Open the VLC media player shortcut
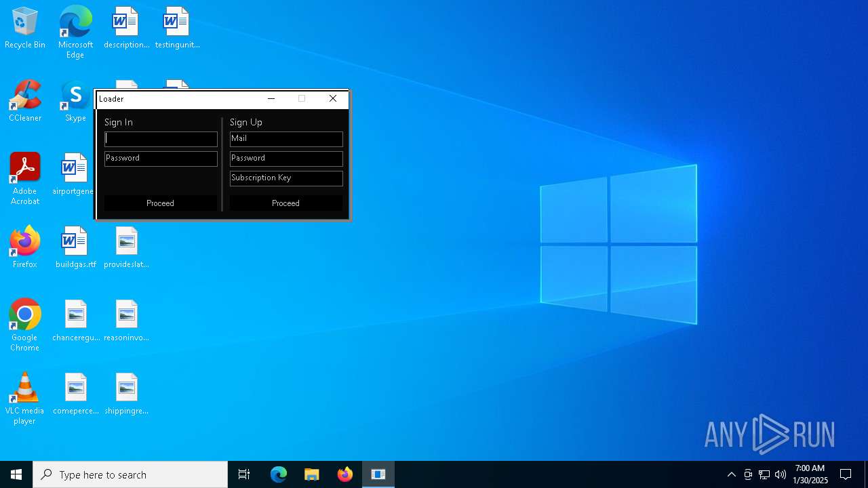868x488 pixels. point(25,399)
